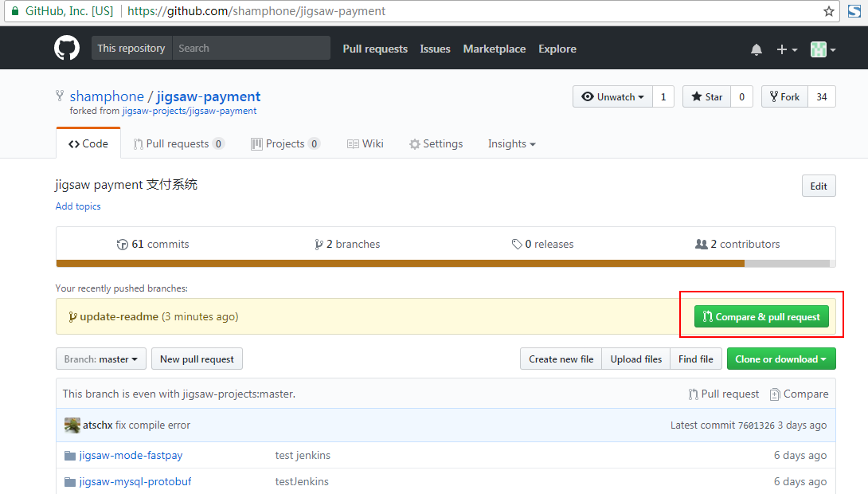Click Compare & pull request
Image resolution: width=868 pixels, height=494 pixels.
click(761, 317)
